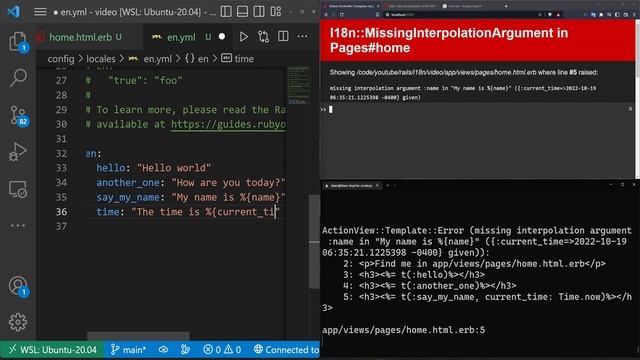
Task: Select the second browser tab
Action: pyautogui.click(x=411, y=6)
